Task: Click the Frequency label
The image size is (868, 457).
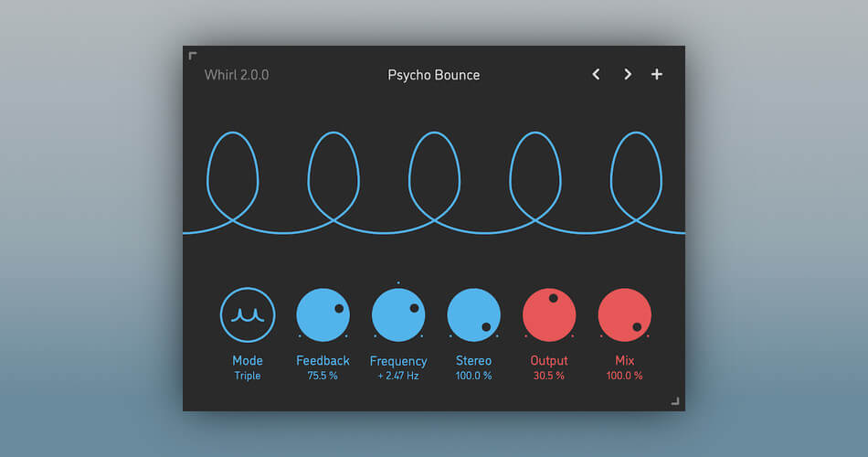Action: point(398,361)
